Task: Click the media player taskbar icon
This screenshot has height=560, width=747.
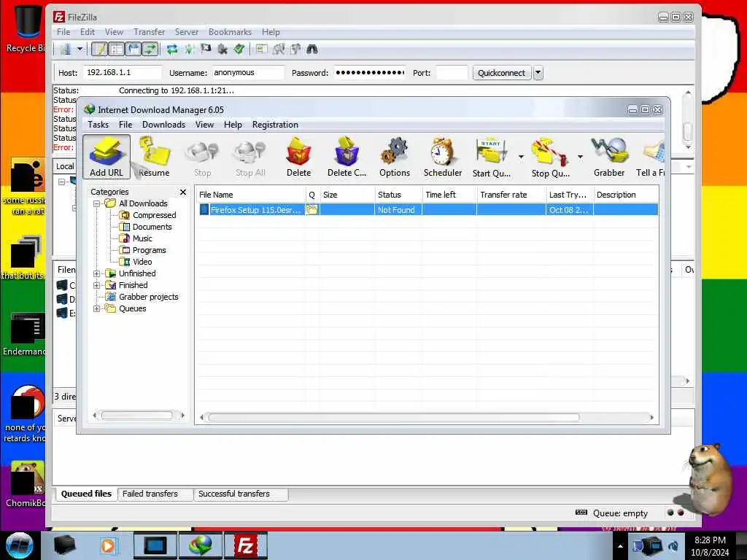Action: [108, 545]
